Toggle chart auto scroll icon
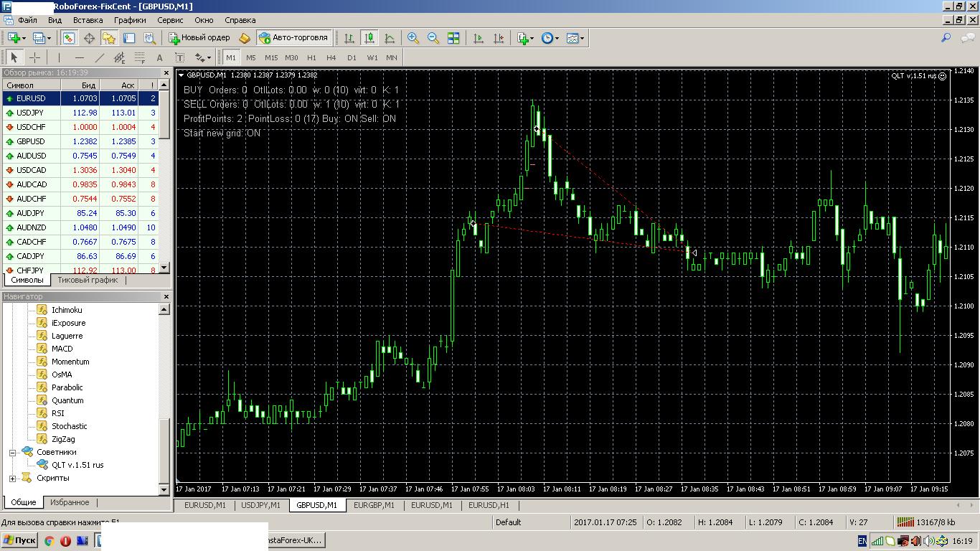The height and width of the screenshot is (551, 980). (x=479, y=38)
